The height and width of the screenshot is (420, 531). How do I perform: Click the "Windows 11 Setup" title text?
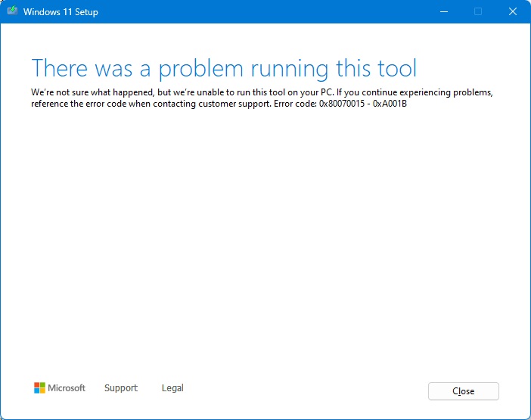coord(61,12)
